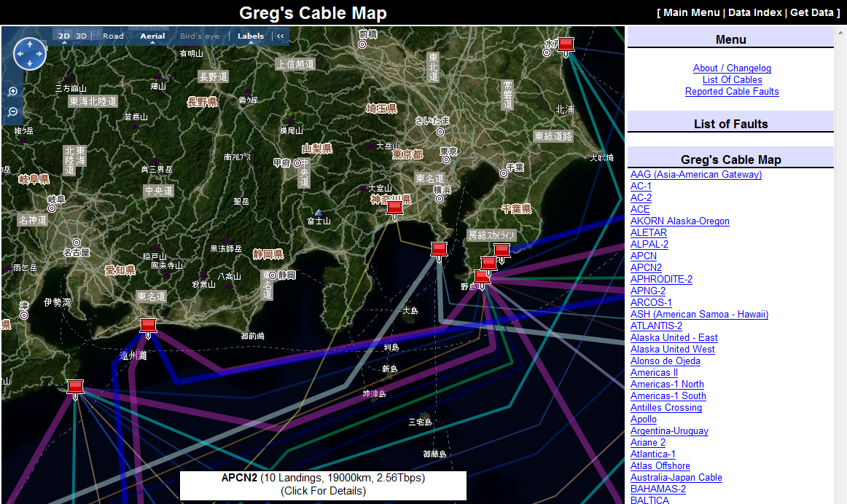The image size is (847, 504).
Task: Open the Reported Cable Faults link
Action: (732, 92)
